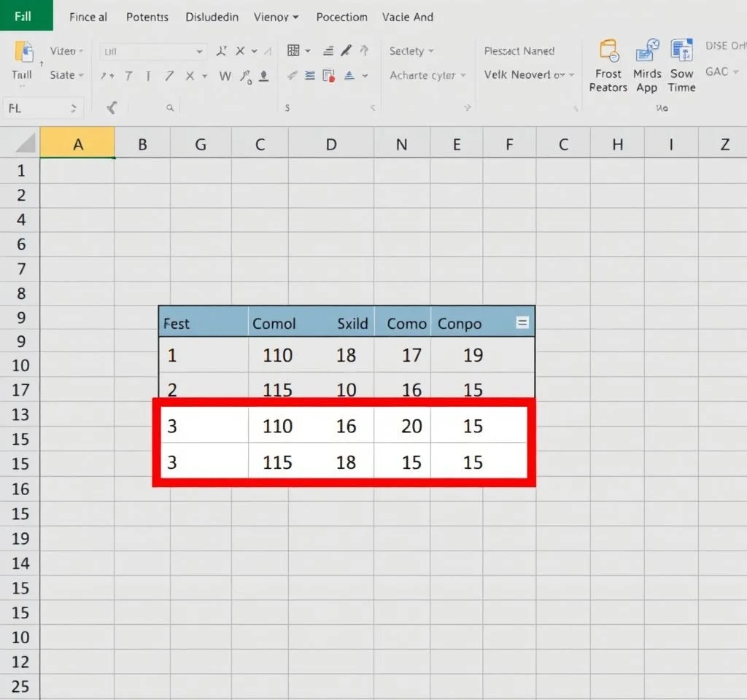Click the Frost Peators folder icon
The width and height of the screenshot is (747, 700).
click(608, 51)
